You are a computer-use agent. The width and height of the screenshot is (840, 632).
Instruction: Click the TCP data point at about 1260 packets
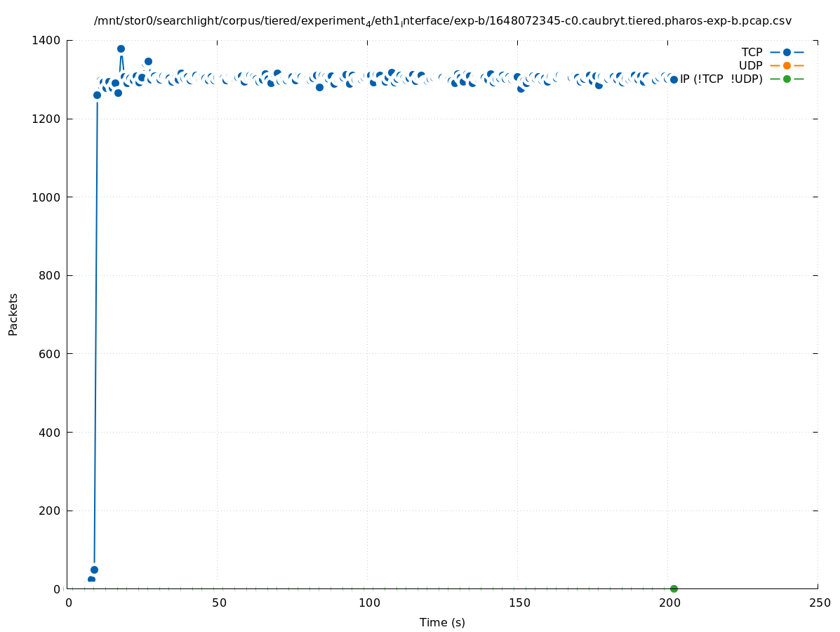pos(97,95)
